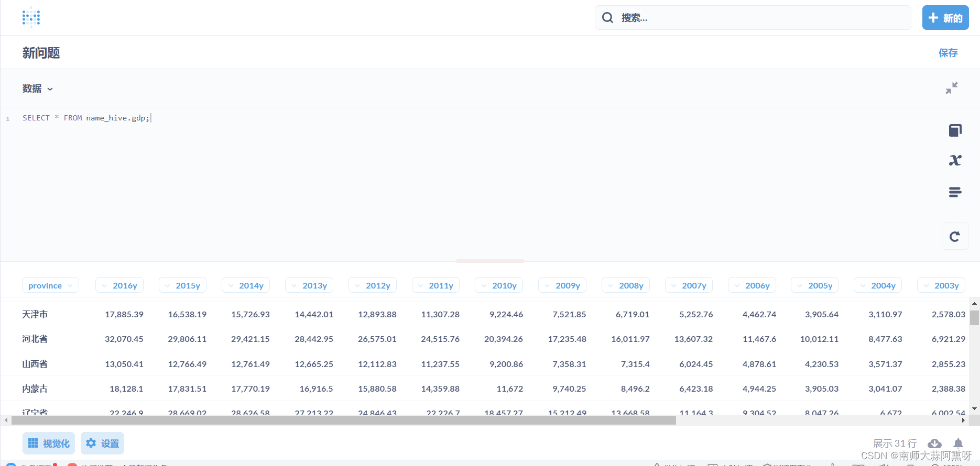Open the 2016y column header menu

click(119, 285)
